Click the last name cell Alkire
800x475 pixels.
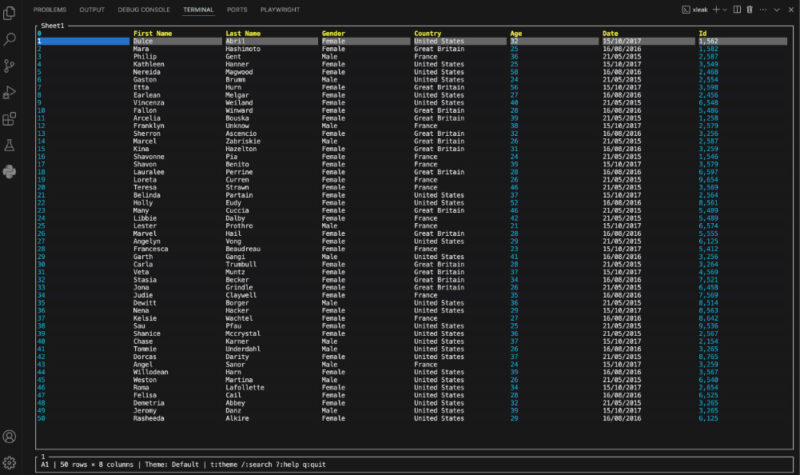(237, 418)
